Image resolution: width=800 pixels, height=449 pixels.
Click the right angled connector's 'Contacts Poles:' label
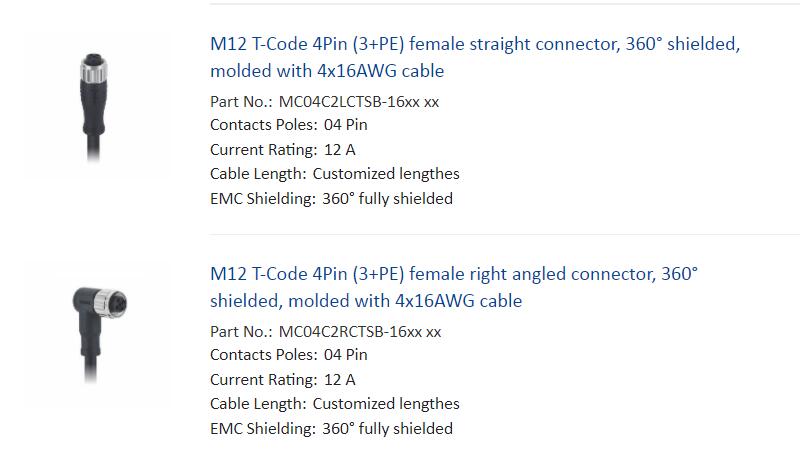(x=264, y=355)
